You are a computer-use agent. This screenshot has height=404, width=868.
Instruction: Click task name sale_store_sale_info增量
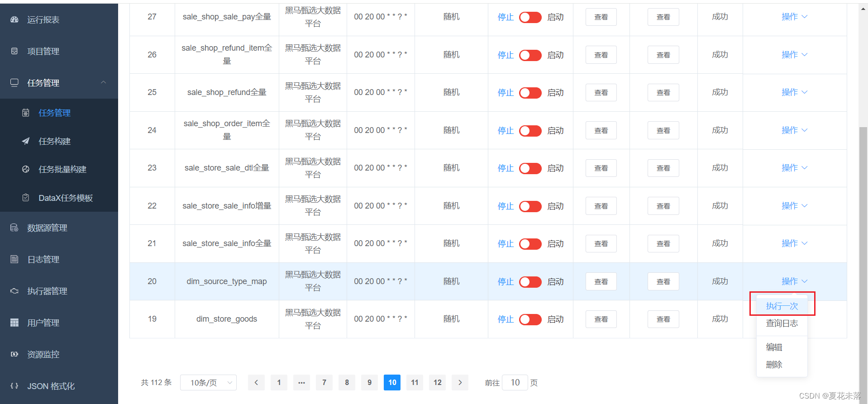[227, 206]
